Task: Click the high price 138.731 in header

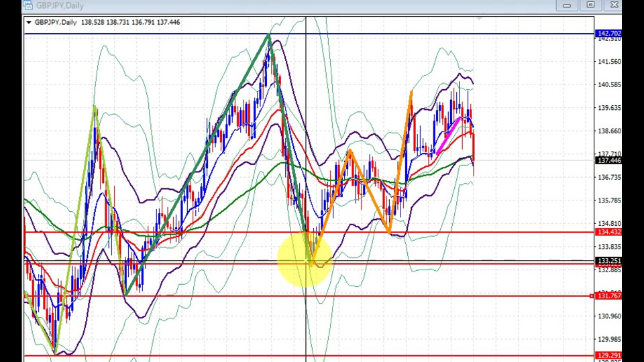Action: pyautogui.click(x=118, y=22)
